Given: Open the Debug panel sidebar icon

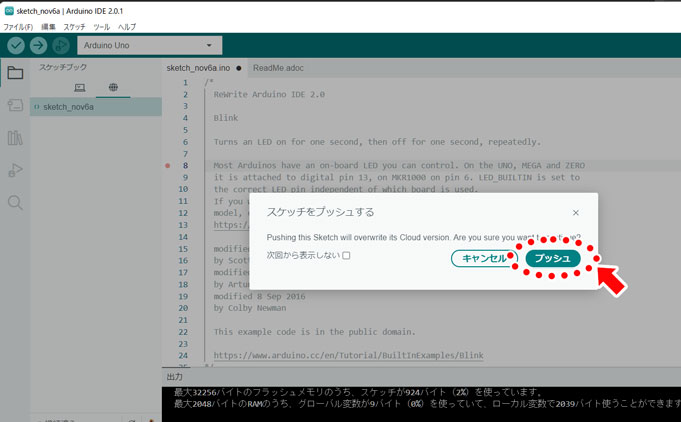Looking at the screenshot, I should pos(15,170).
